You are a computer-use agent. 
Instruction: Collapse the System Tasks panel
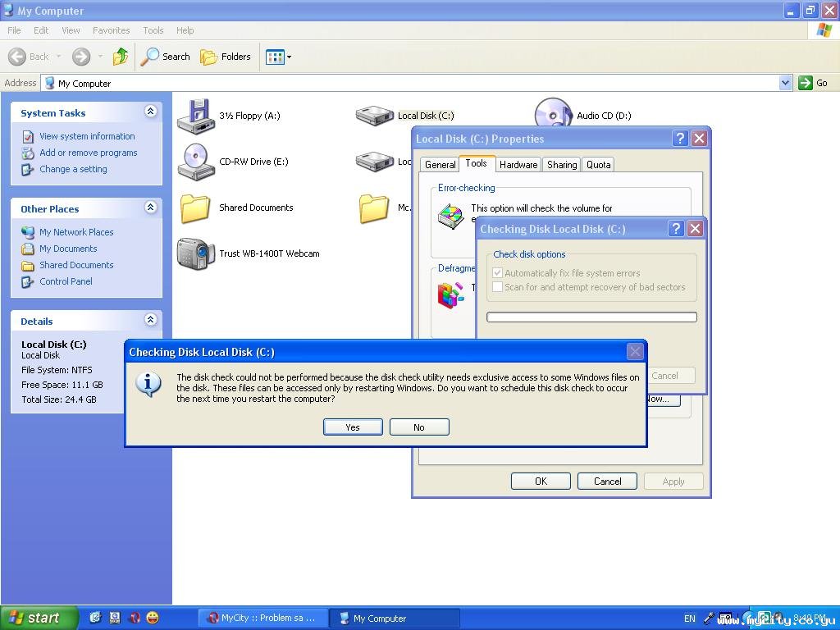click(x=151, y=112)
